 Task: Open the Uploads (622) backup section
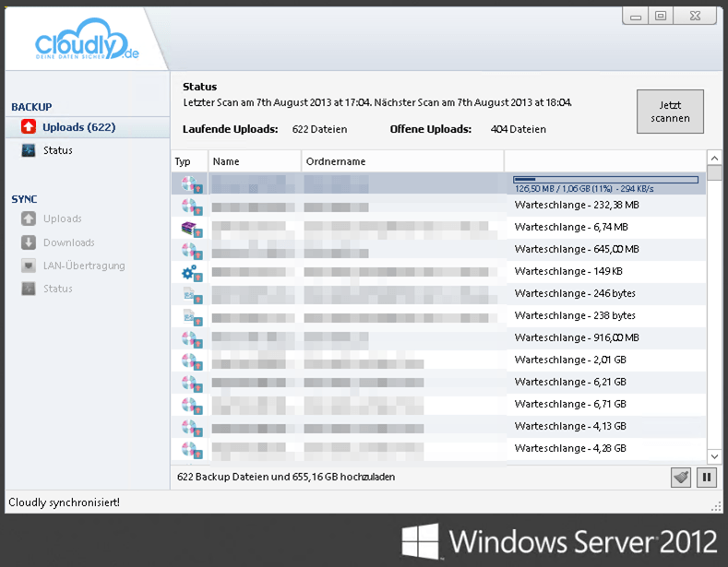point(78,127)
